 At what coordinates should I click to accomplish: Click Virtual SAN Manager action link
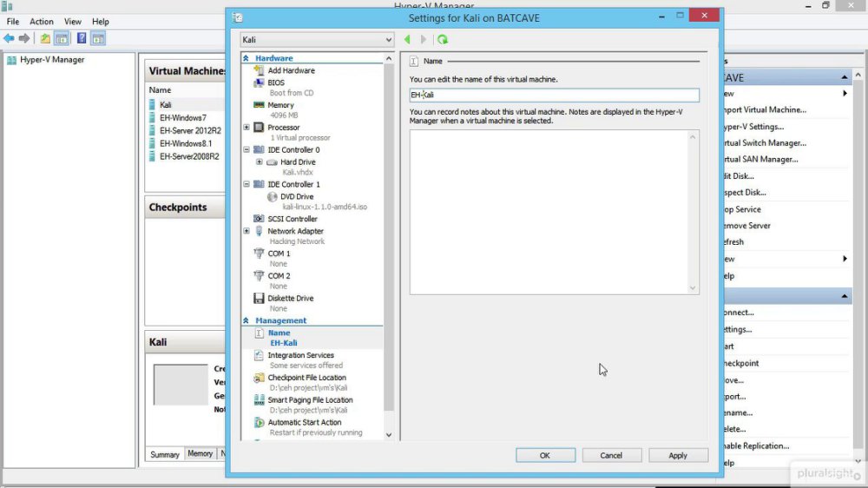tap(761, 160)
